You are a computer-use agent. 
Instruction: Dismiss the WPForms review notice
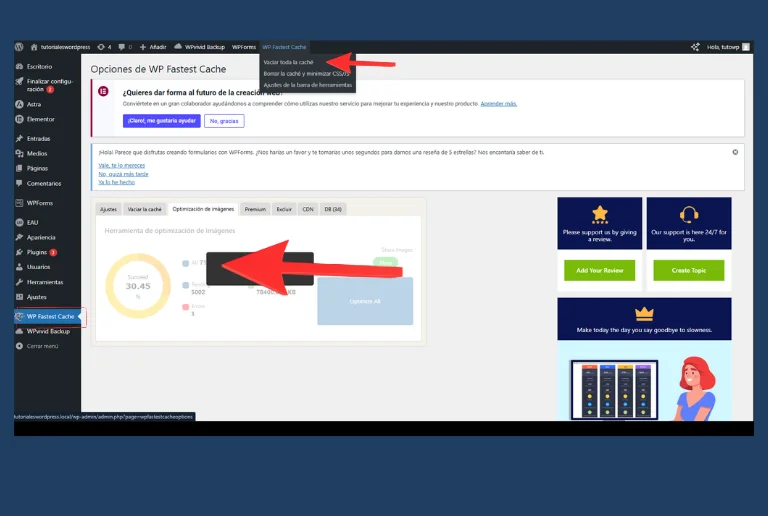coord(735,152)
